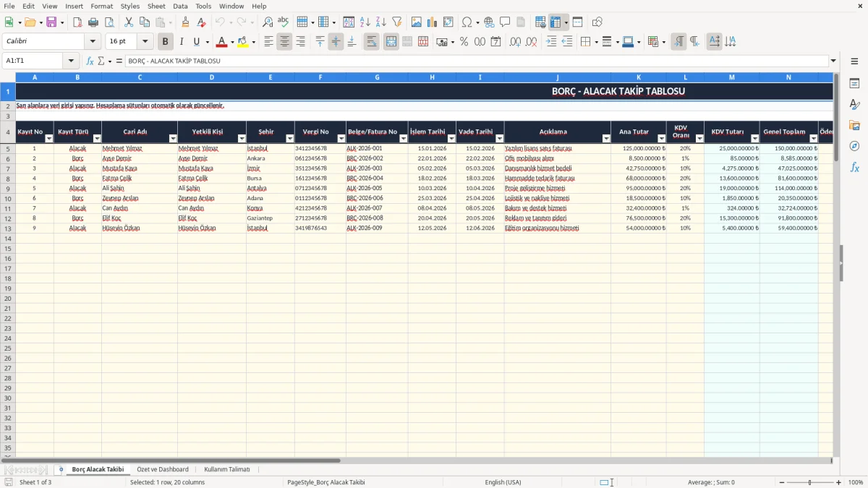The height and width of the screenshot is (488, 868).
Task: Click the zoom-in plus button
Action: 839,482
